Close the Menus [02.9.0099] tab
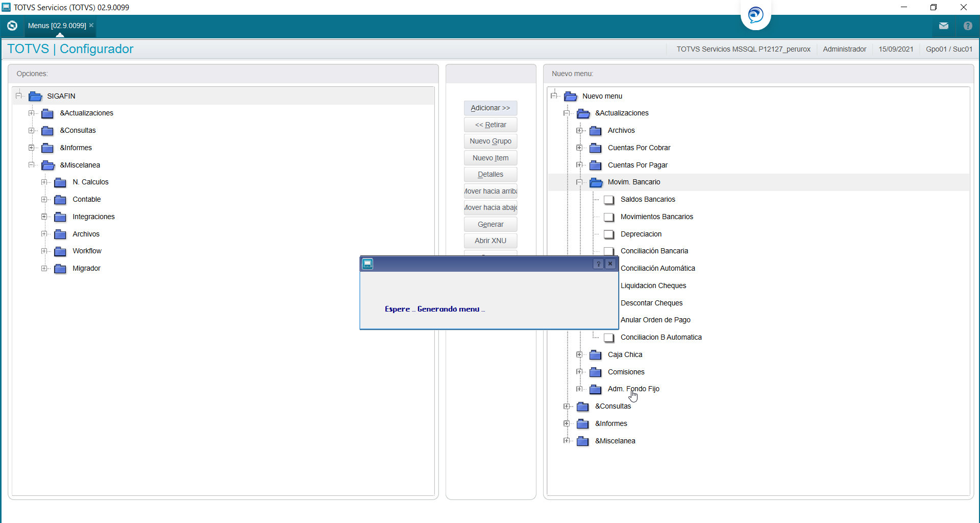980x523 pixels. pyautogui.click(x=91, y=25)
